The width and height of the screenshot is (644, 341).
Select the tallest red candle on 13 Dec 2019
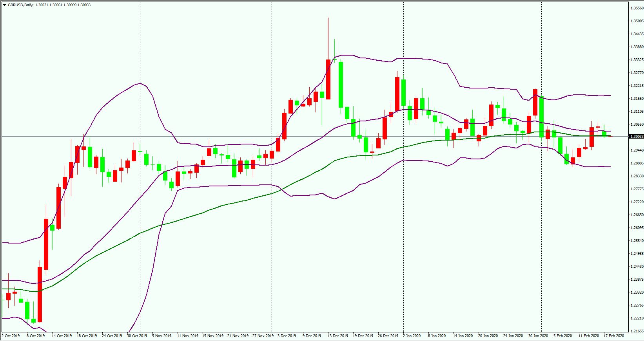coord(328,79)
